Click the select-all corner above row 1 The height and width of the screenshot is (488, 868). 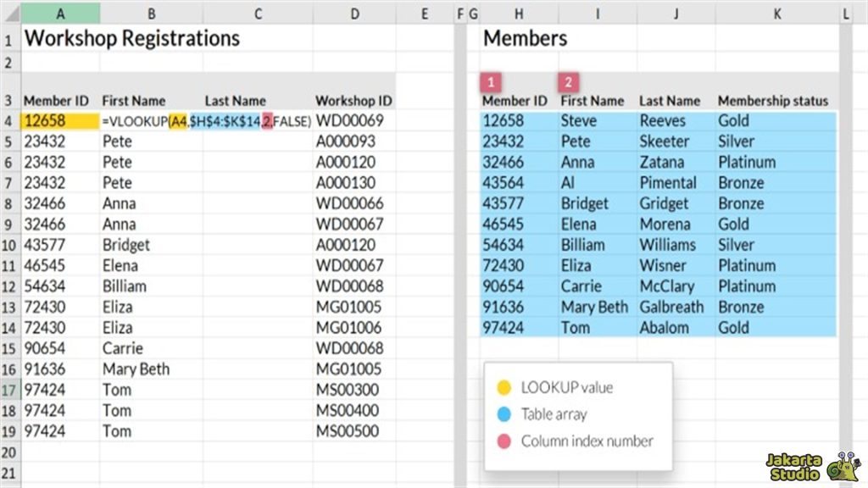click(x=10, y=13)
